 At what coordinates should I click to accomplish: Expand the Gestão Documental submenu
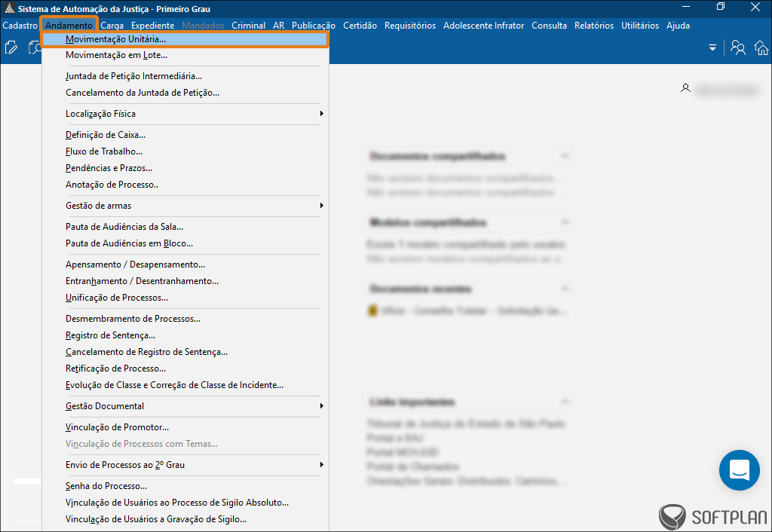point(321,406)
